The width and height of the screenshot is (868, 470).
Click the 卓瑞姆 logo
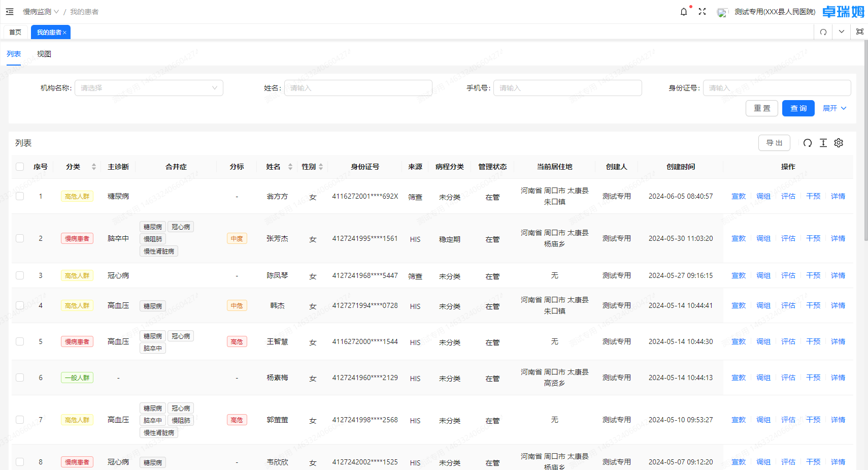click(x=844, y=12)
